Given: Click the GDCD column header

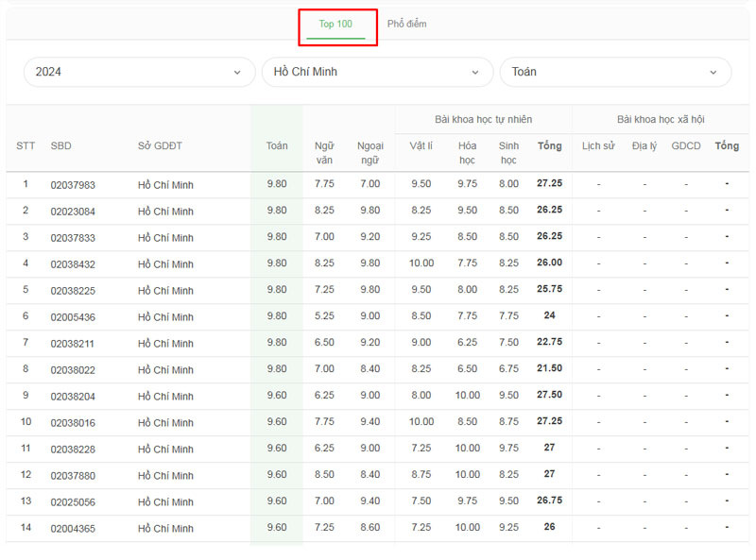Looking at the screenshot, I should pos(686,146).
